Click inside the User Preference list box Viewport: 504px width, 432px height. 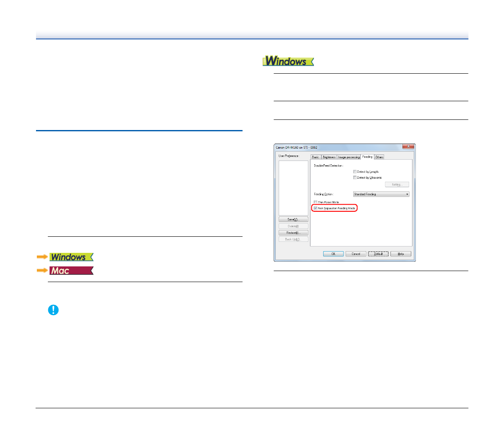click(293, 188)
